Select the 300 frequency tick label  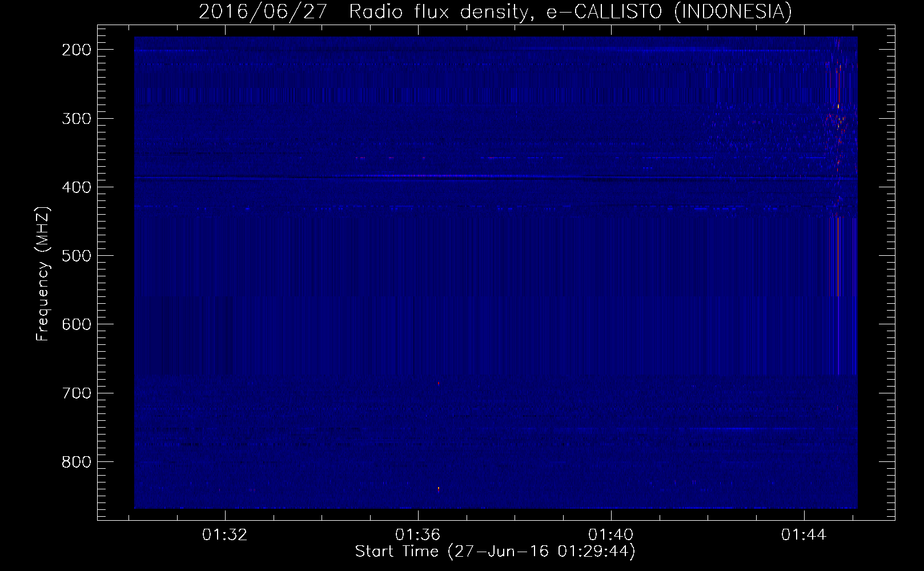[77, 119]
